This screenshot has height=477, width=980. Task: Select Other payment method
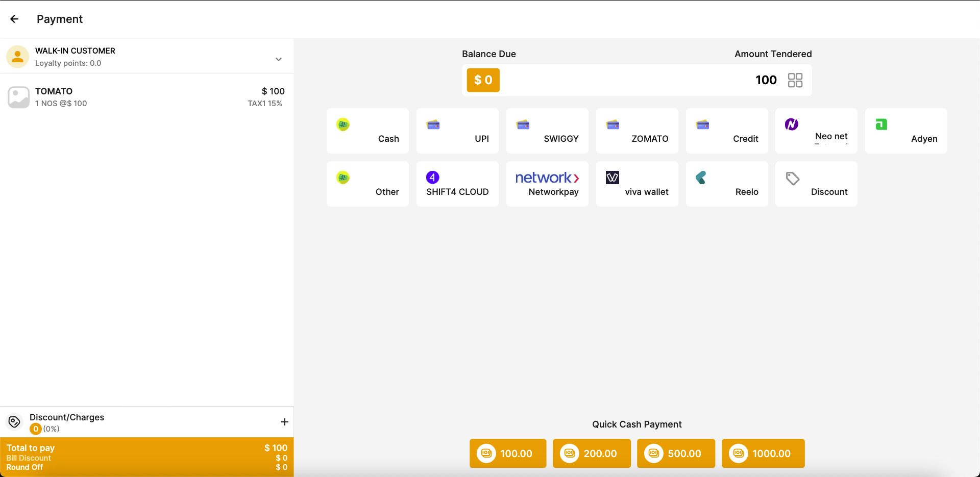point(367,184)
